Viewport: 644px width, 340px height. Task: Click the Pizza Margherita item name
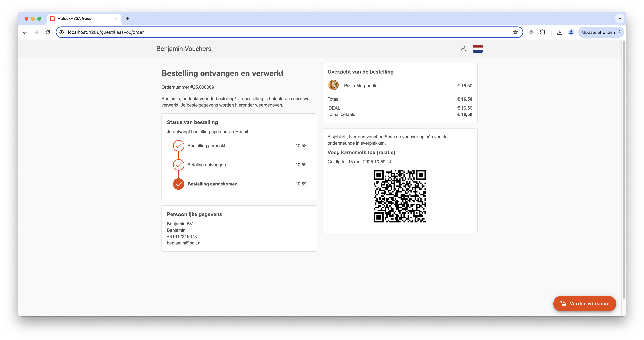(x=361, y=86)
